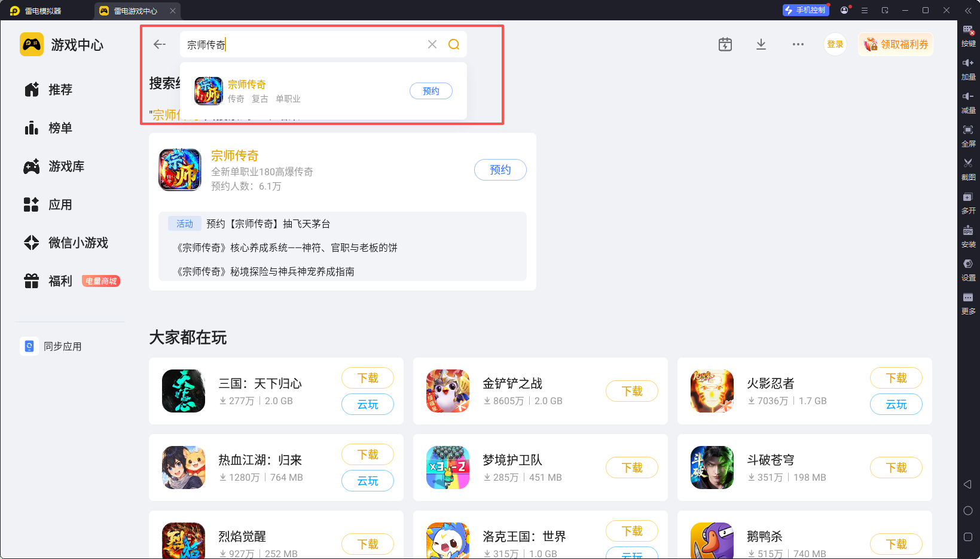
Task: Open 核心养成系统 article link
Action: pos(287,248)
